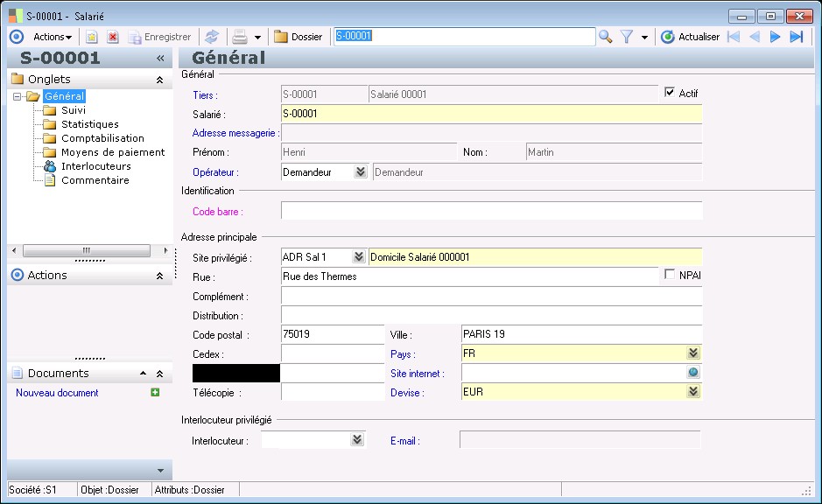Image resolution: width=822 pixels, height=504 pixels.
Task: Open the Opérateur dropdown
Action: [x=360, y=172]
